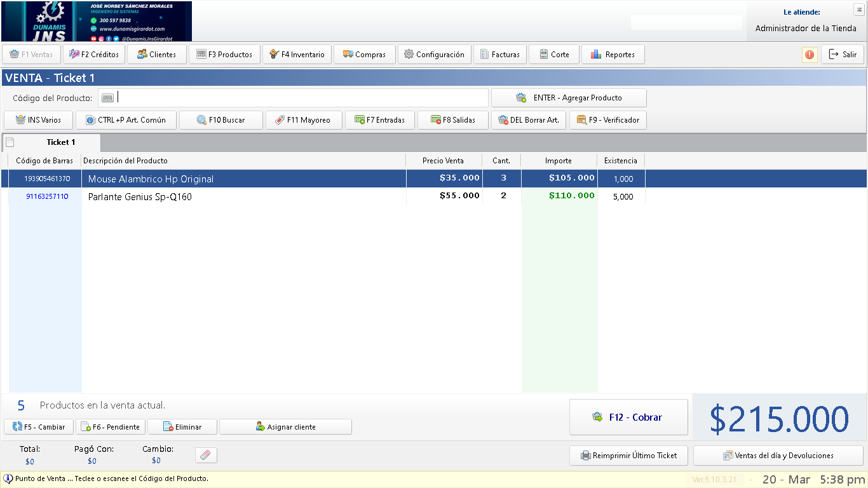Viewport: 868px width, 488px height.
Task: Click the eraser icon button near Cambio
Action: pyautogui.click(x=206, y=455)
